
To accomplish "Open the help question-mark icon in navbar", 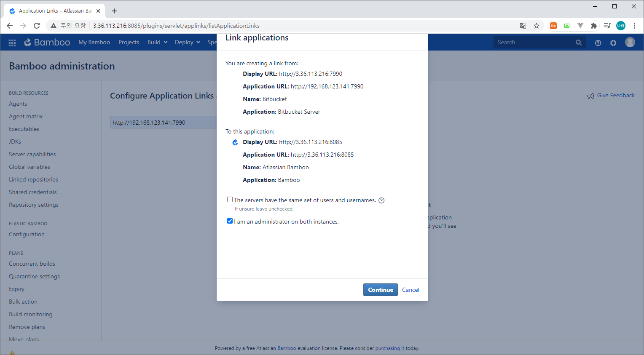I will (598, 43).
